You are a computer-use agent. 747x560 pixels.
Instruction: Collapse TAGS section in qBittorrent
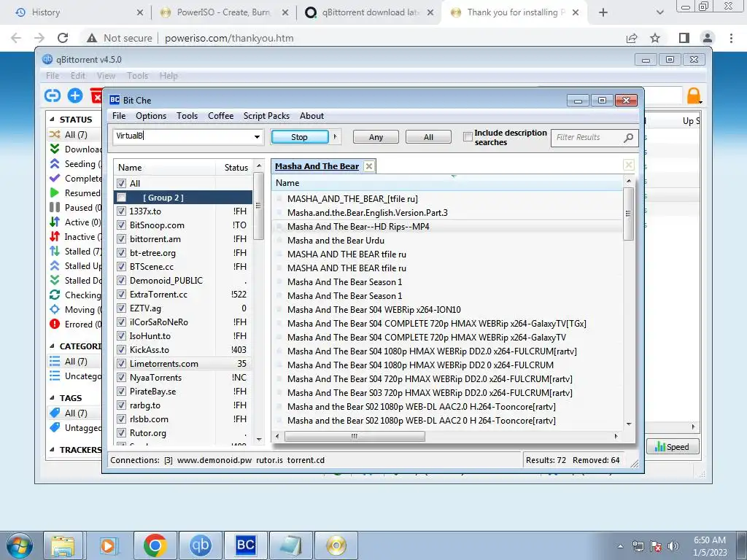pyautogui.click(x=53, y=397)
